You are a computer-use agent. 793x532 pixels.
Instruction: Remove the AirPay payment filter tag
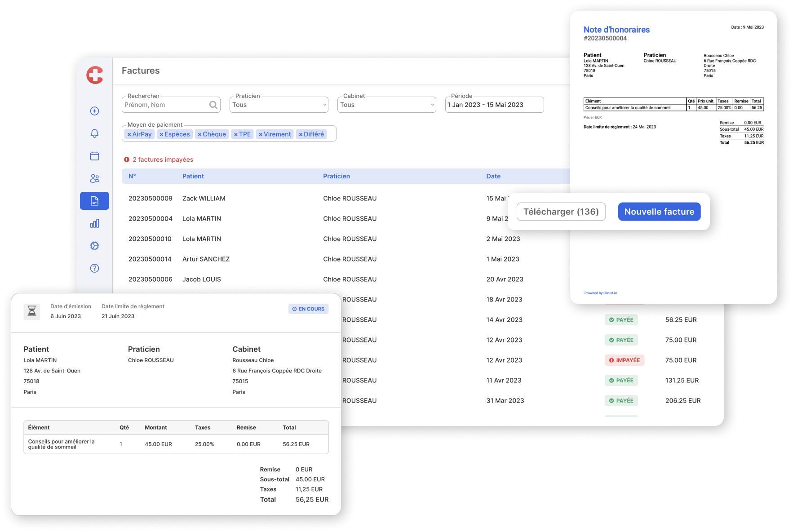click(129, 134)
